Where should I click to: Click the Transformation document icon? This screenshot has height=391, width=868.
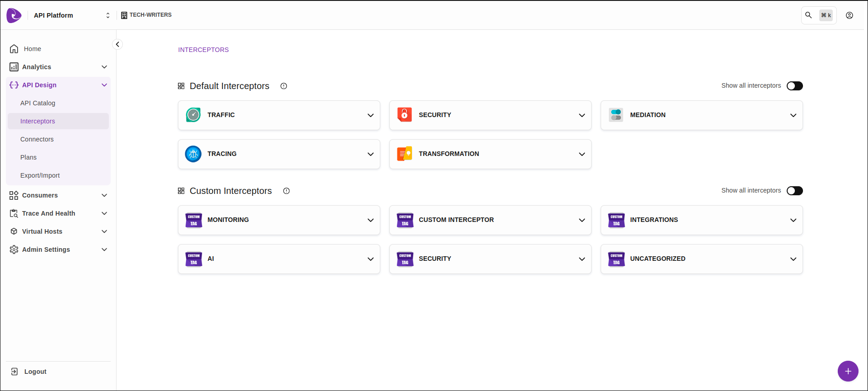pos(404,154)
